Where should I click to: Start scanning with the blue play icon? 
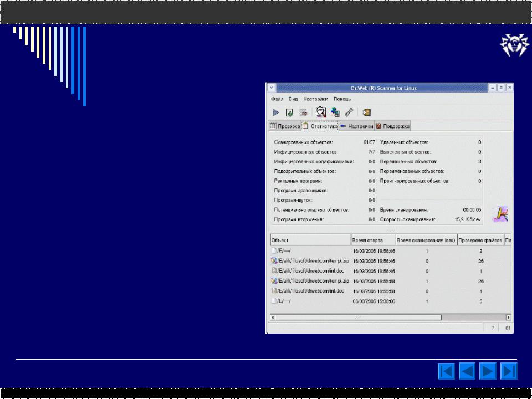click(x=275, y=112)
